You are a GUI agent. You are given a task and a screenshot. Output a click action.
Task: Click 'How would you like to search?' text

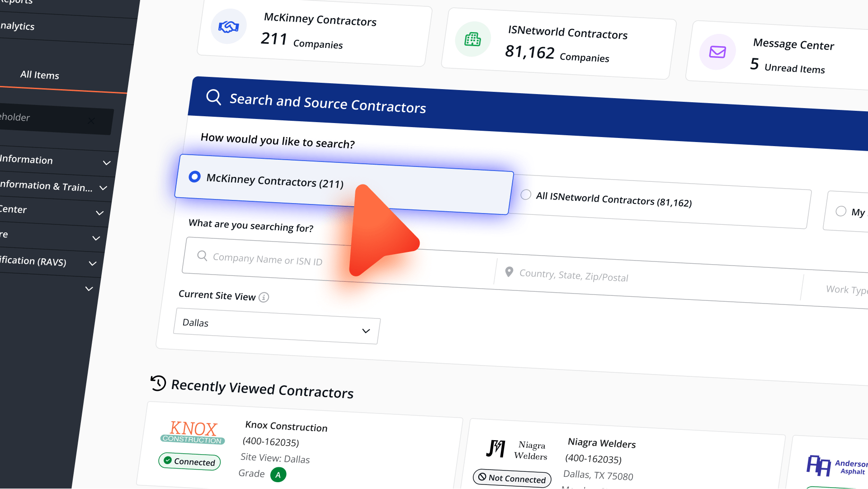(278, 141)
